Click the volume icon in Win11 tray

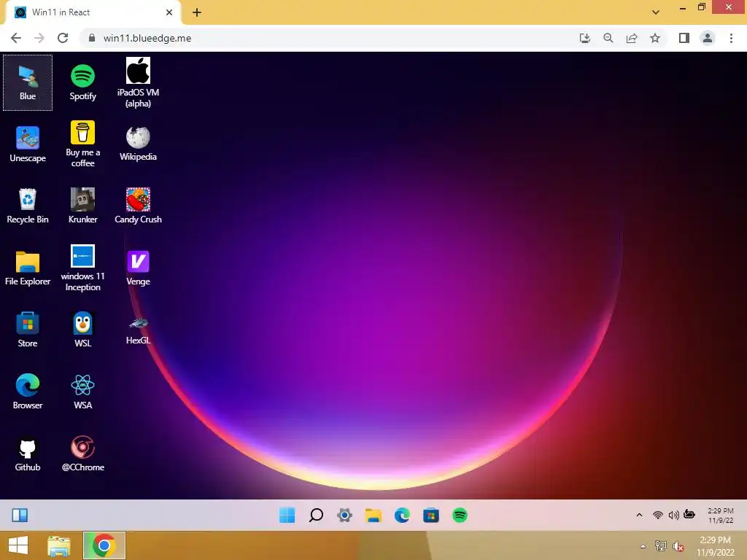pos(673,515)
